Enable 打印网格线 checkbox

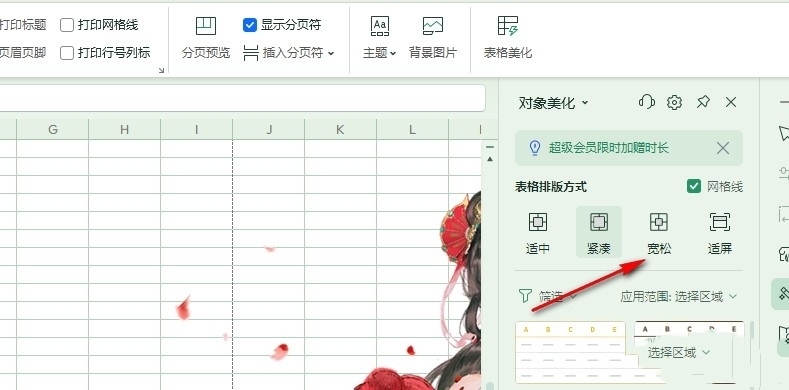click(67, 25)
